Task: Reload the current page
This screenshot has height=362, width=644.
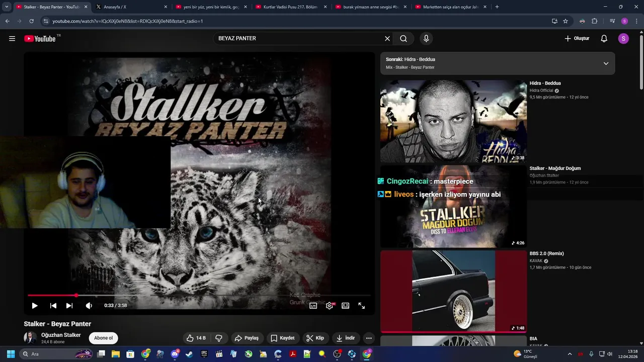Action: pyautogui.click(x=31, y=21)
